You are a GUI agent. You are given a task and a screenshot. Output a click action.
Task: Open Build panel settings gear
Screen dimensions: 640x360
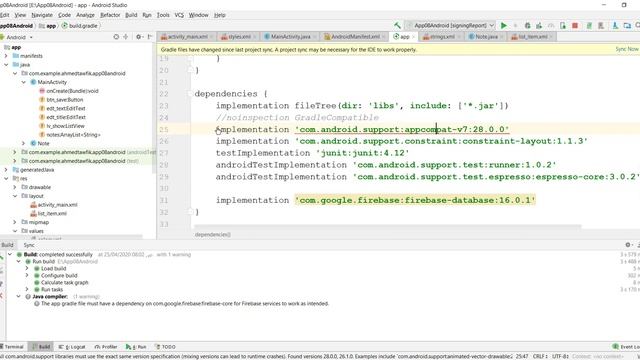pyautogui.click(x=628, y=245)
